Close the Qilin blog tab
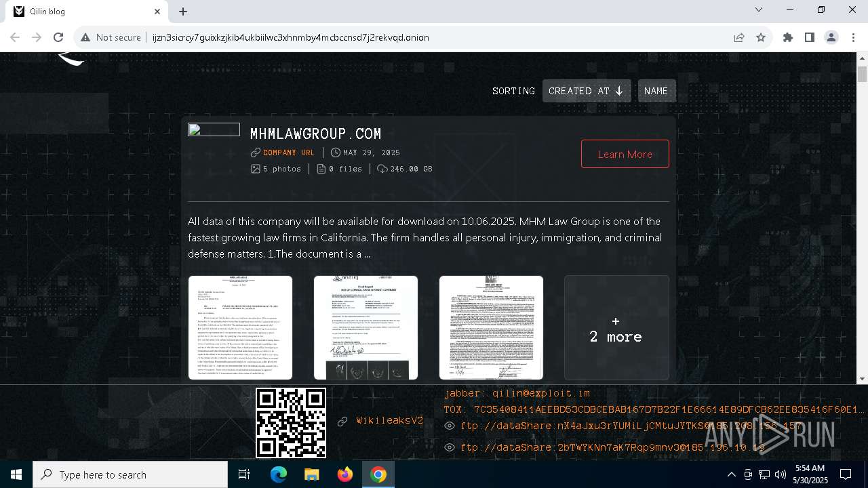This screenshot has width=868, height=488. tap(157, 12)
